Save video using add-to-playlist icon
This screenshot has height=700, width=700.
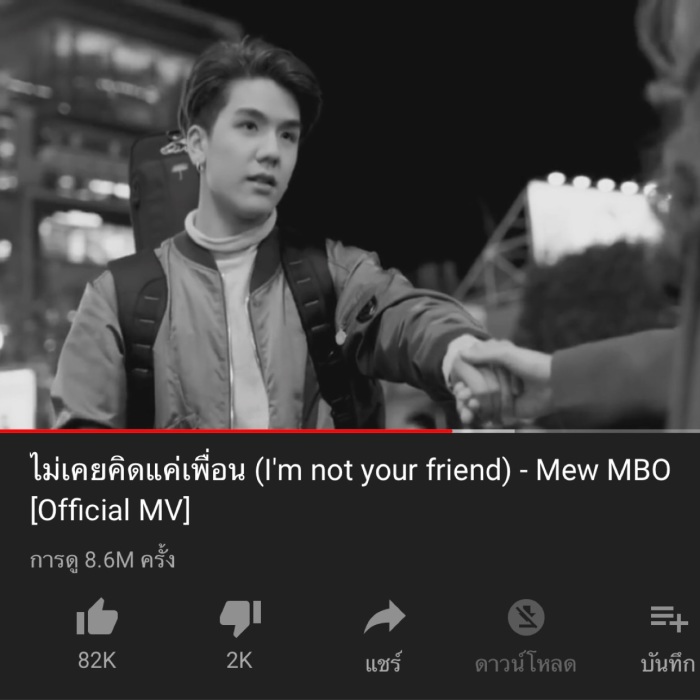pos(669,618)
